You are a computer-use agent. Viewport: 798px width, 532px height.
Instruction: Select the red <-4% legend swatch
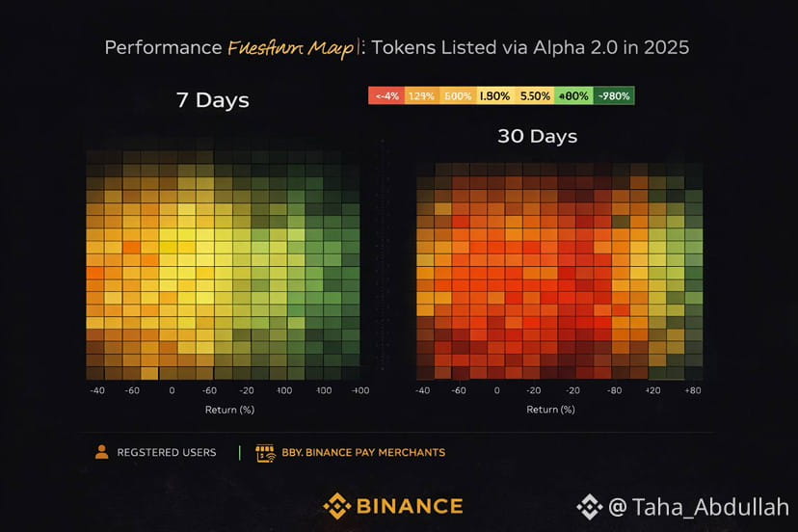pyautogui.click(x=386, y=95)
